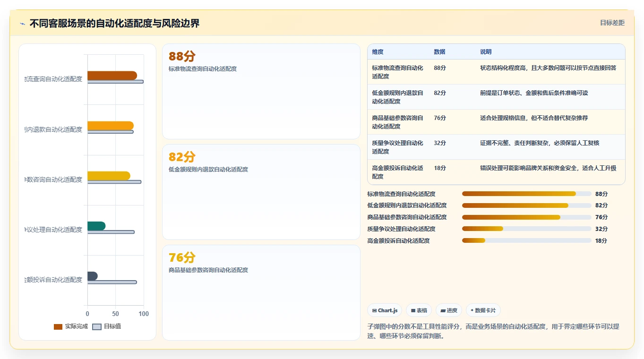Viewport: 644px width, 359px height.
Task: Click the lightning icon before the page title
Action: (x=22, y=24)
